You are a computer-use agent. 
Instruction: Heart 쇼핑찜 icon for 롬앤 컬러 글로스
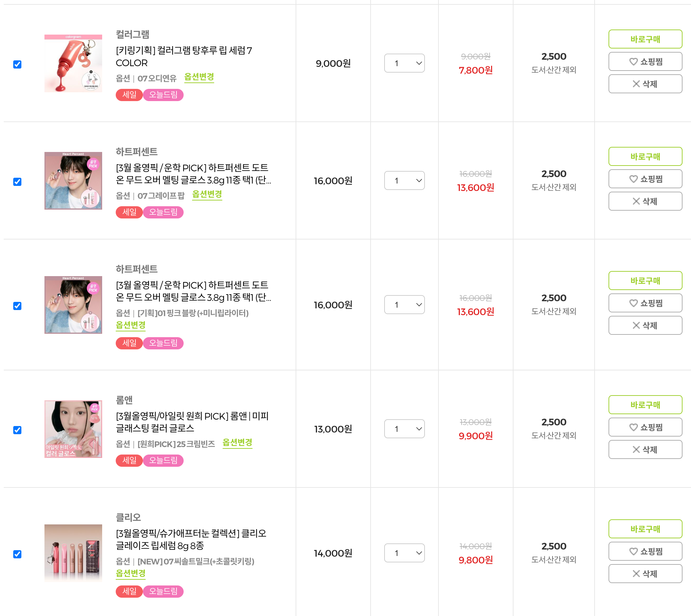pyautogui.click(x=633, y=427)
